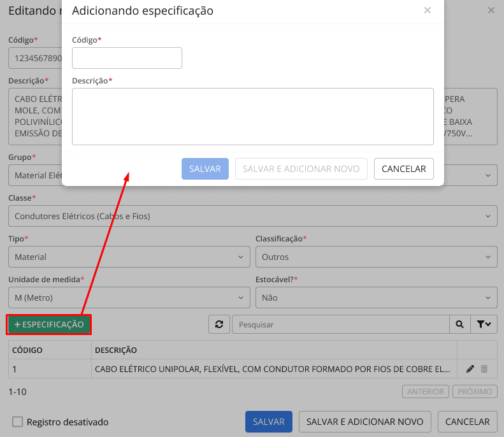The width and height of the screenshot is (504, 437).
Task: Click the refresh specifications list icon
Action: (x=219, y=324)
